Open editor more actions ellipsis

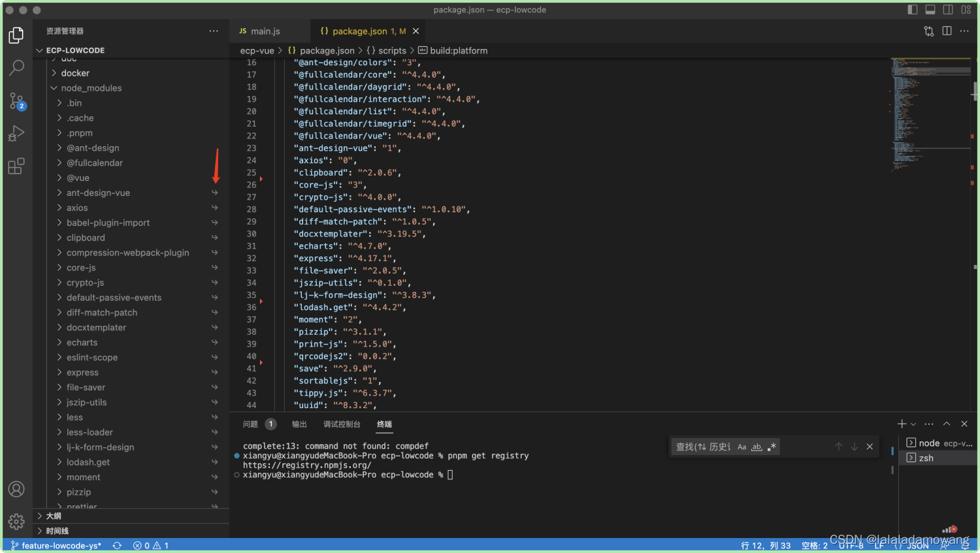(964, 31)
